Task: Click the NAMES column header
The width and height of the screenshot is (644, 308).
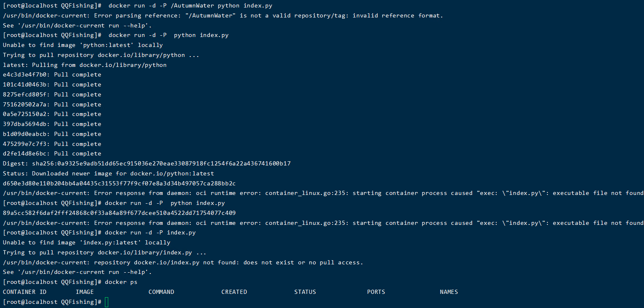Action: tap(449, 292)
